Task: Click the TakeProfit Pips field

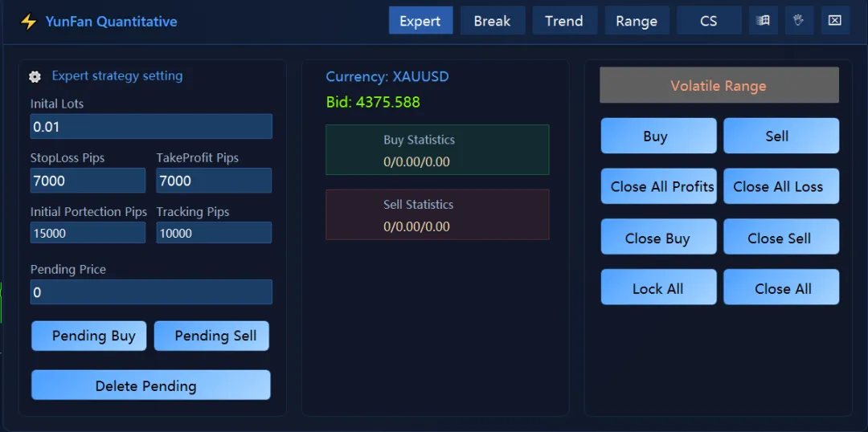Action: click(x=215, y=181)
